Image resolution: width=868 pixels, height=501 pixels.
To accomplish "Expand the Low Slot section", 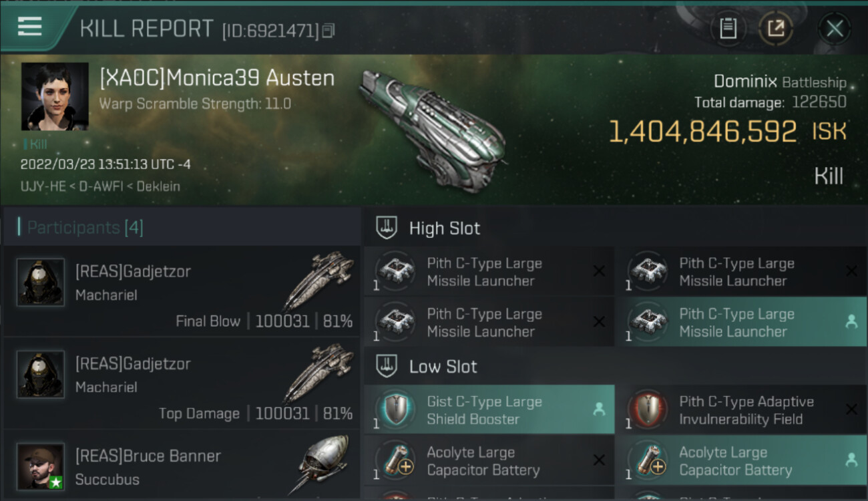I will point(443,367).
